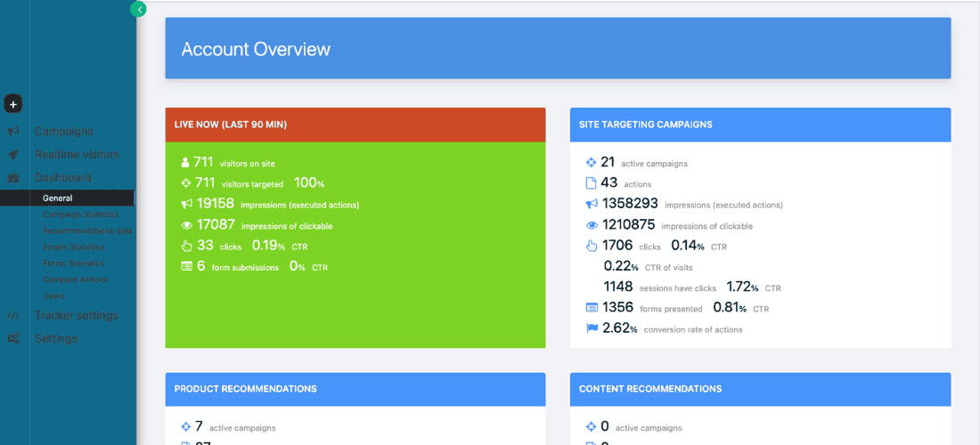Click crosshair icon beside 21 active campaigns
Image resolution: width=980 pixels, height=445 pixels.
point(591,163)
